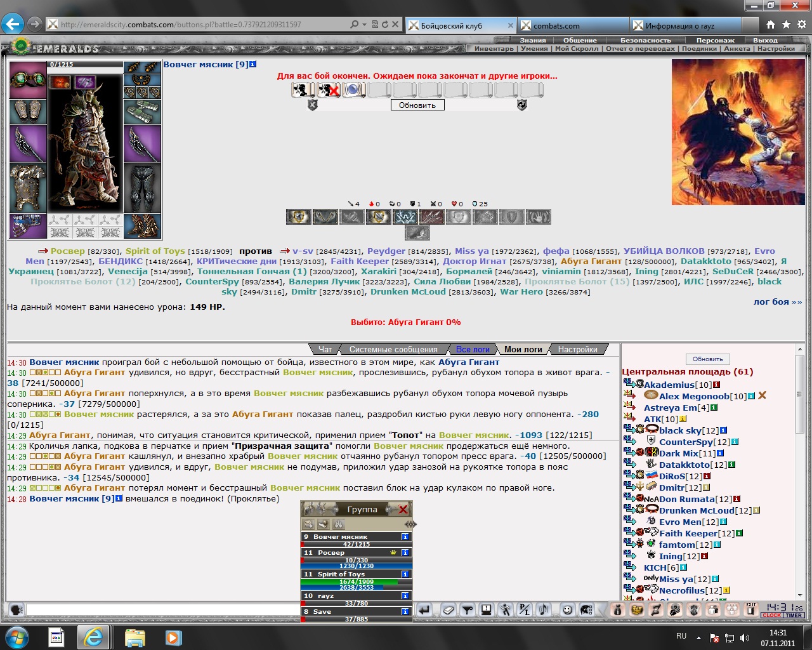This screenshot has width=812, height=650.
Task: Click Akademius in the player list
Action: pyautogui.click(x=669, y=385)
